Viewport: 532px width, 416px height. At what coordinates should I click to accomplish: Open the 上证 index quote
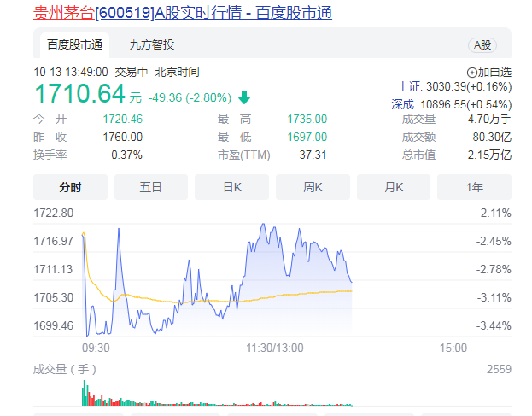454,87
